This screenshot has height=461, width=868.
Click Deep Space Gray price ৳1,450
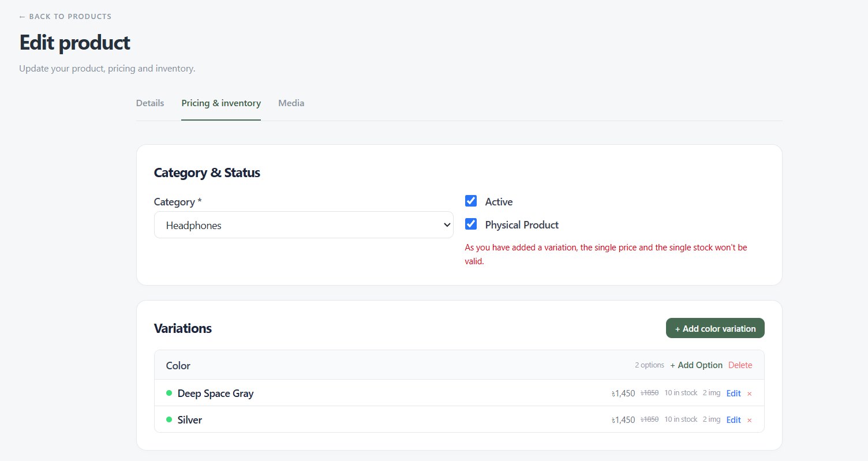(x=623, y=393)
